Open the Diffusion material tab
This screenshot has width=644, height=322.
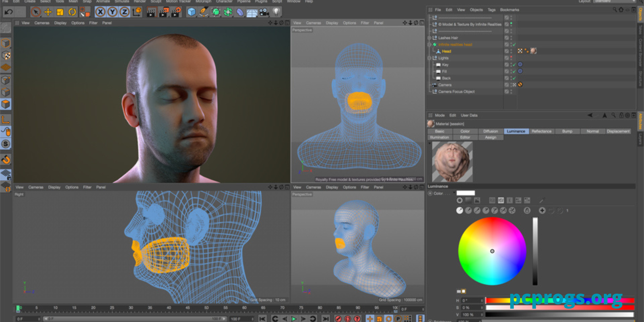[x=491, y=131]
